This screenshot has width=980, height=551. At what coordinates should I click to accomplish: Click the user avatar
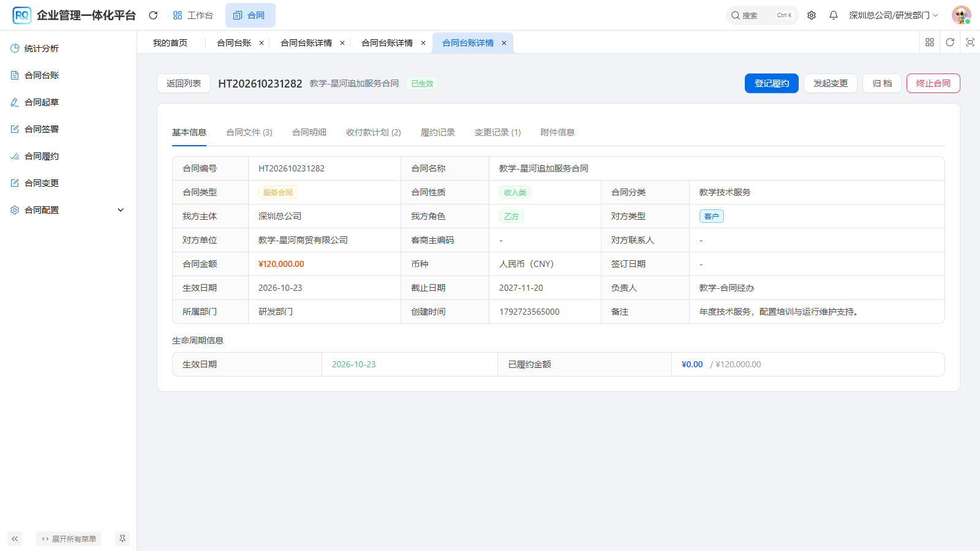[961, 15]
